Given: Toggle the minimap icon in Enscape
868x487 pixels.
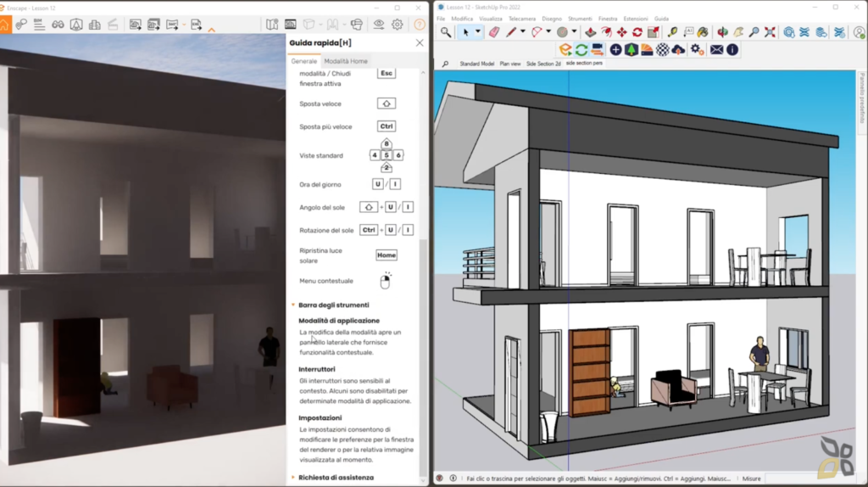Looking at the screenshot, I should tap(272, 25).
